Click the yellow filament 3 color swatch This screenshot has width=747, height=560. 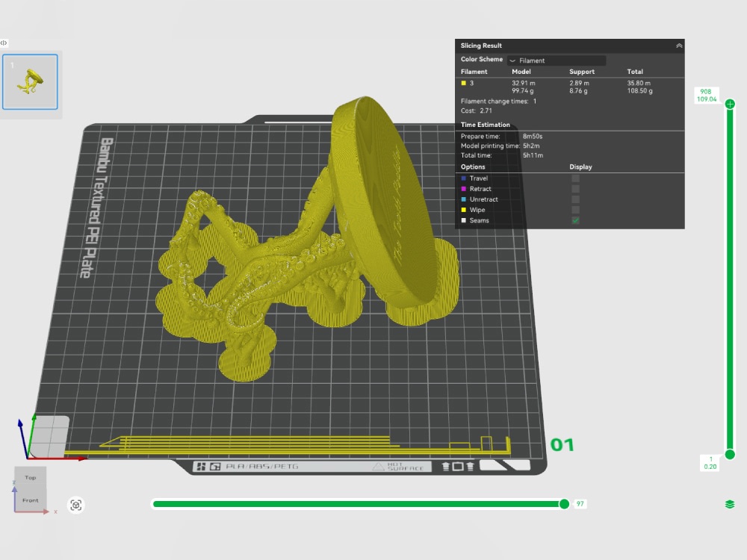coord(464,83)
